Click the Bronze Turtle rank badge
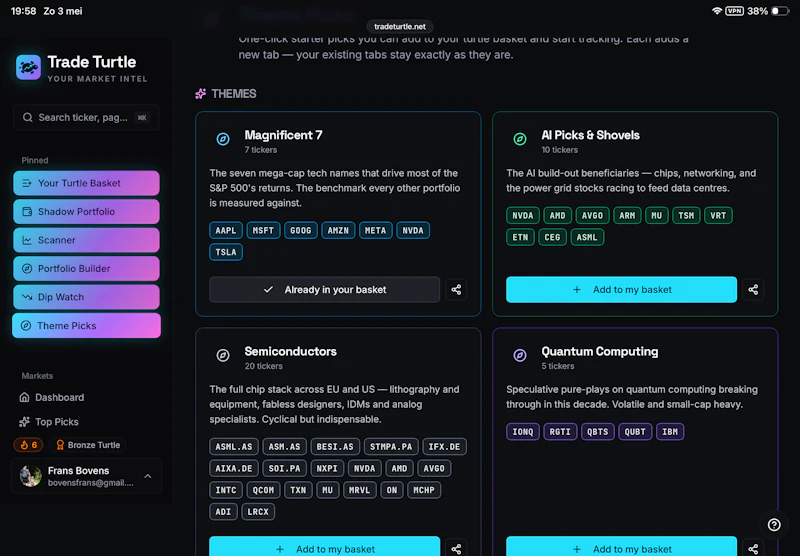800x556 pixels. pos(88,445)
